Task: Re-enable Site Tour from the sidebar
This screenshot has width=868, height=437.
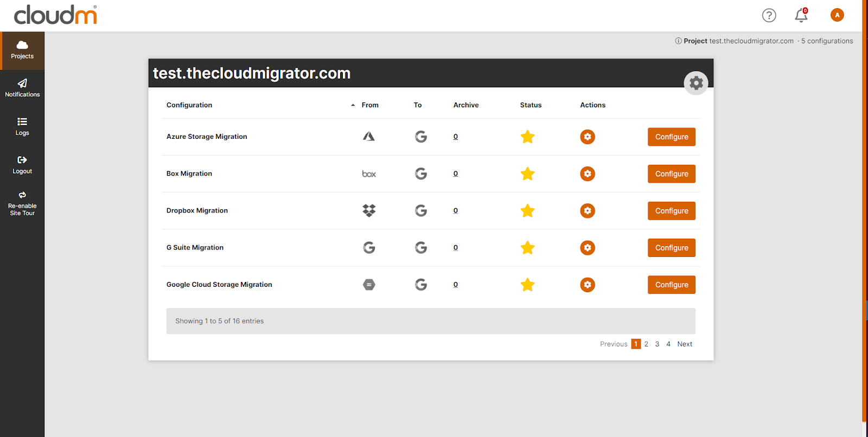Action: tap(22, 204)
